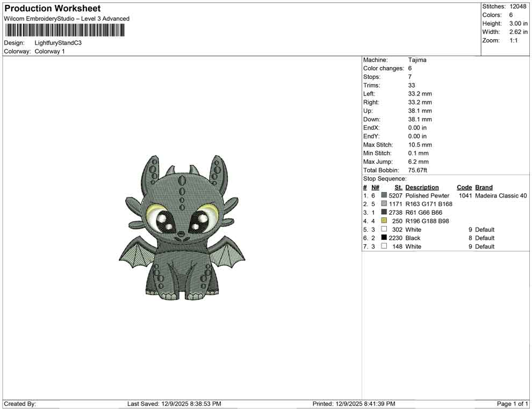Click the 'Description' column header

pyautogui.click(x=422, y=187)
